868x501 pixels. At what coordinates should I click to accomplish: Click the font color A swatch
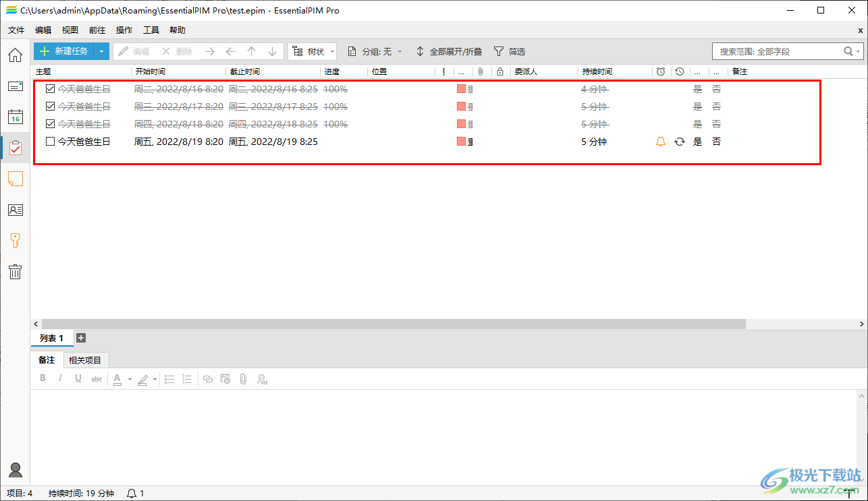[x=117, y=379]
